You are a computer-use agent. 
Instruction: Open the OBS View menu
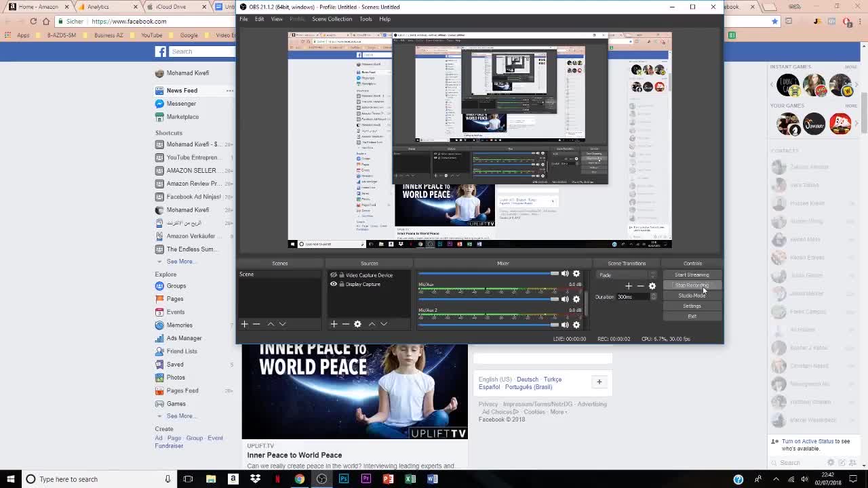(277, 19)
